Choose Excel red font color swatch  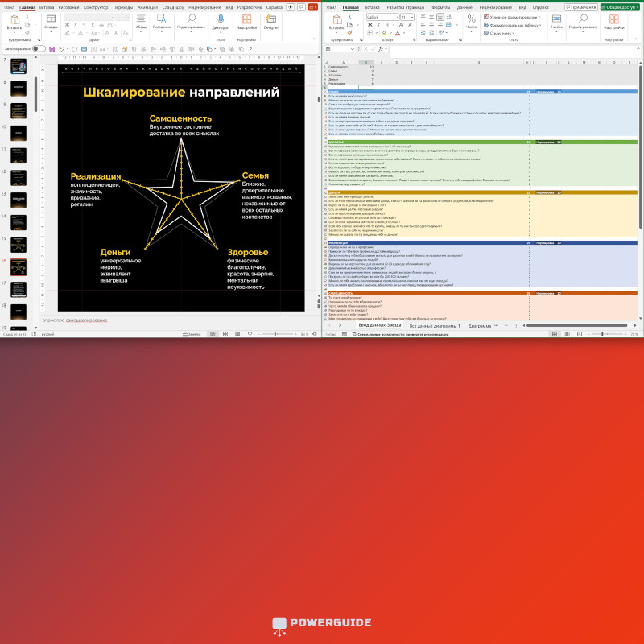point(398,33)
